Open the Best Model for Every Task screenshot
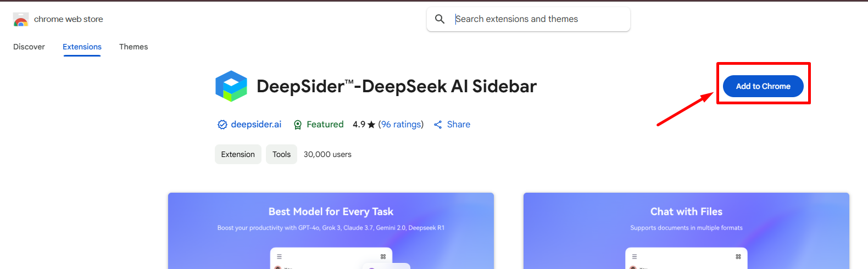868x269 pixels. [x=331, y=231]
